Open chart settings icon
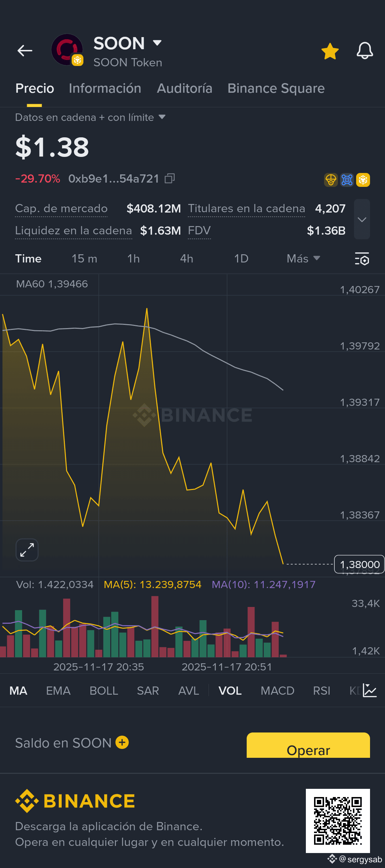Viewport: 385px width, 868px height. (x=362, y=259)
